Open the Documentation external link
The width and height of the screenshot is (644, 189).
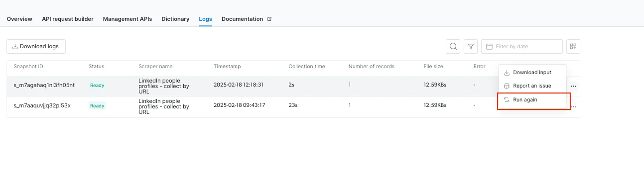(x=247, y=19)
